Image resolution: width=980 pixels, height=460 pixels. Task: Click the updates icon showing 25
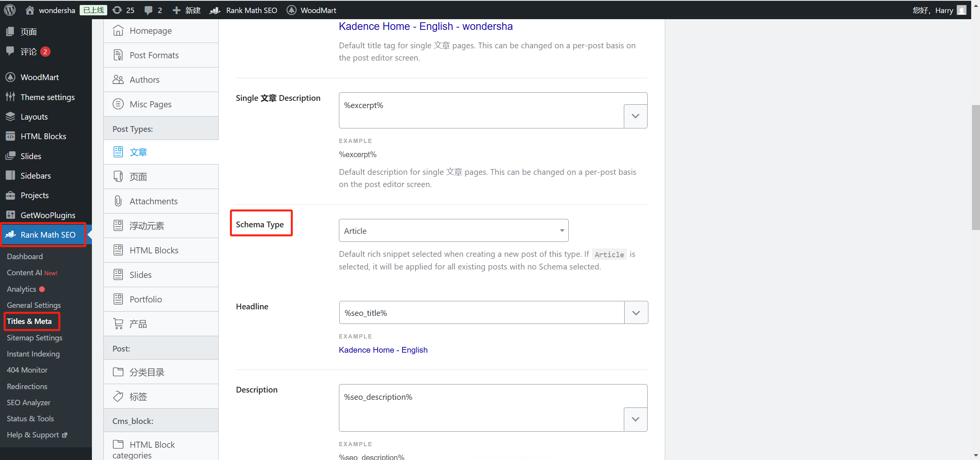(x=118, y=10)
